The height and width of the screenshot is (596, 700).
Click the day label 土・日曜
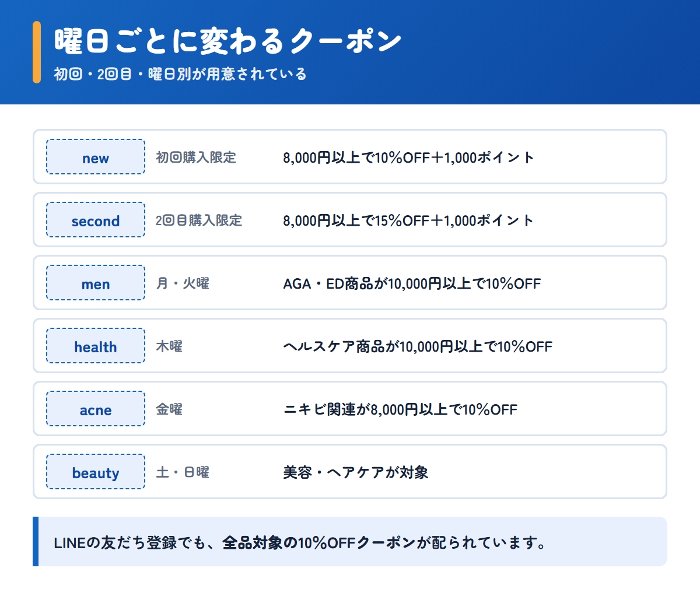[183, 472]
